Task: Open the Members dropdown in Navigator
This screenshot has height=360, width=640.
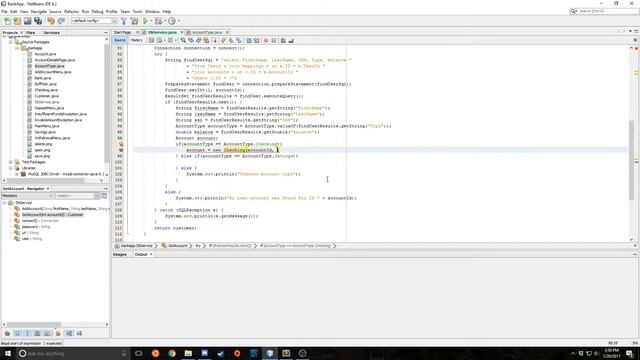Action: click(x=27, y=196)
